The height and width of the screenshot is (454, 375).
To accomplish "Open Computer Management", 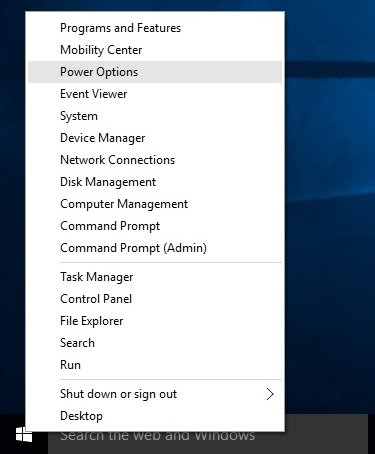I will 155,204.
